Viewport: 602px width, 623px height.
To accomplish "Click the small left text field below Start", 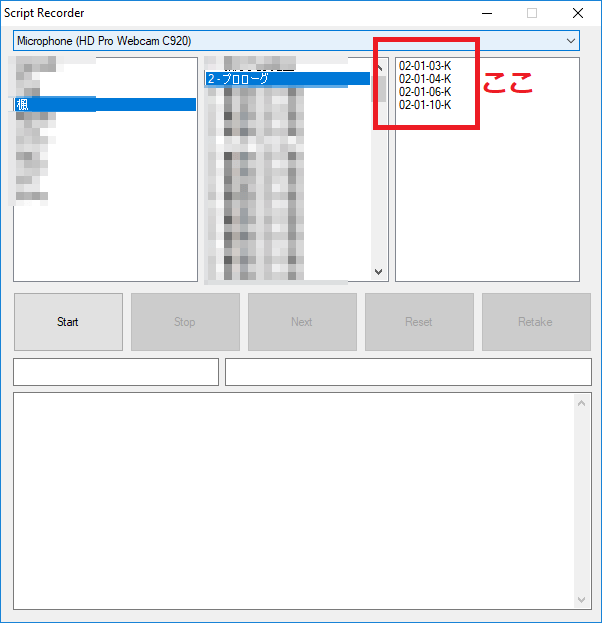I will (x=115, y=372).
